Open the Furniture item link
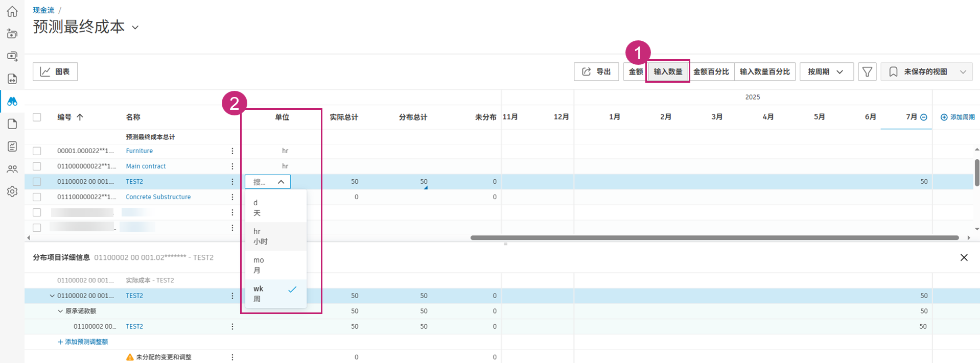Screen dimensions: 980x363 [x=139, y=151]
